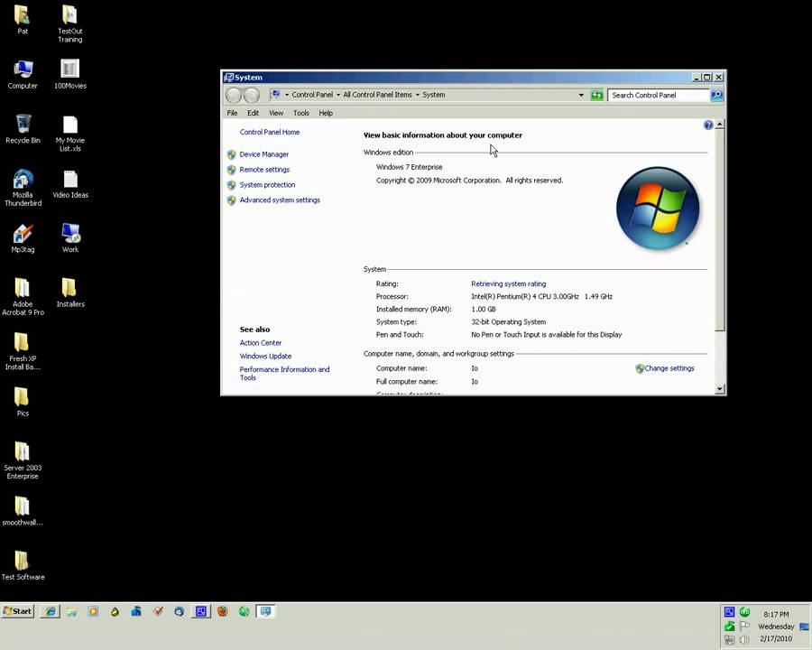
Task: Click Retrieving system rating link
Action: point(508,284)
